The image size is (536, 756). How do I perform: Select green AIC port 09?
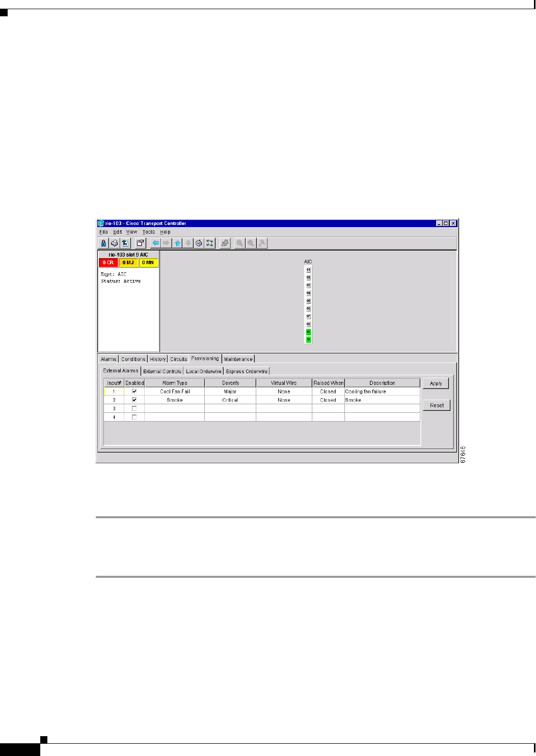tap(308, 332)
